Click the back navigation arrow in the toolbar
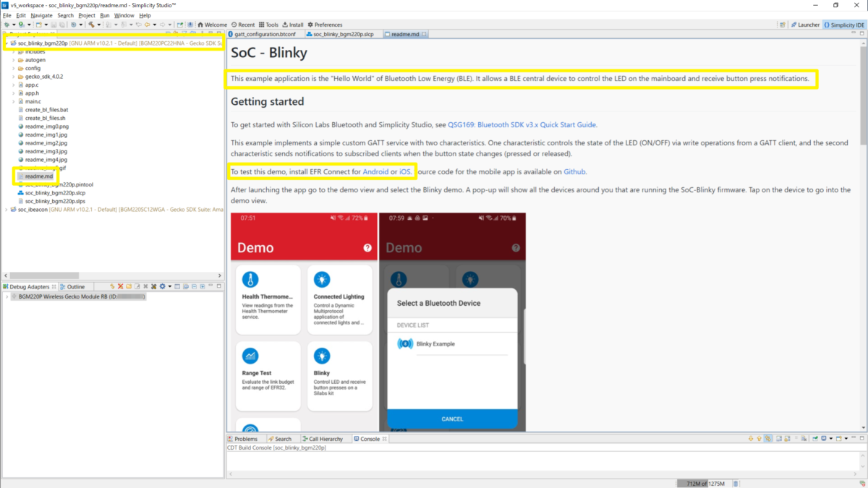This screenshot has height=488, width=868. click(x=148, y=25)
